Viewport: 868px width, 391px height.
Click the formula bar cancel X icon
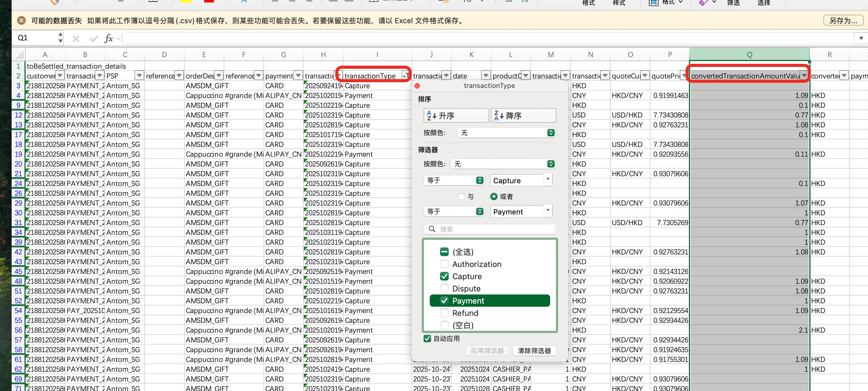pos(76,39)
